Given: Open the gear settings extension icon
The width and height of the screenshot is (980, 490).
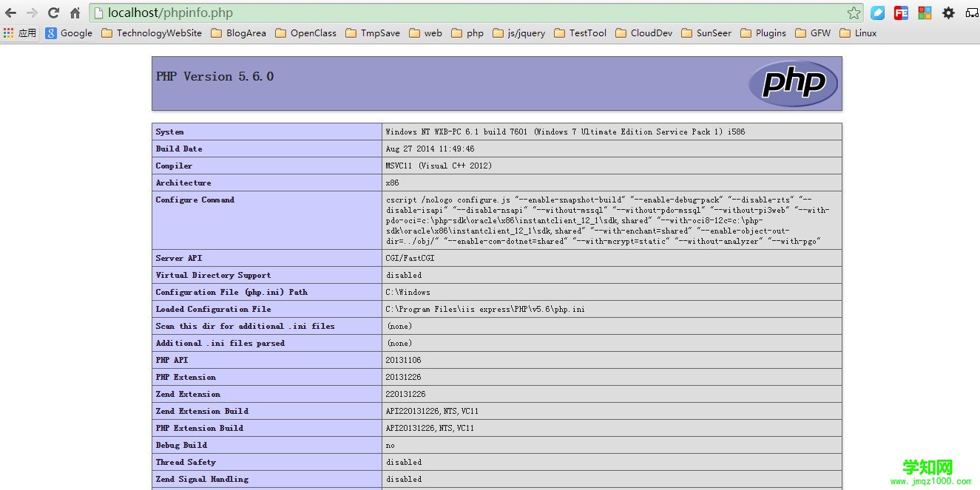Looking at the screenshot, I should point(948,13).
